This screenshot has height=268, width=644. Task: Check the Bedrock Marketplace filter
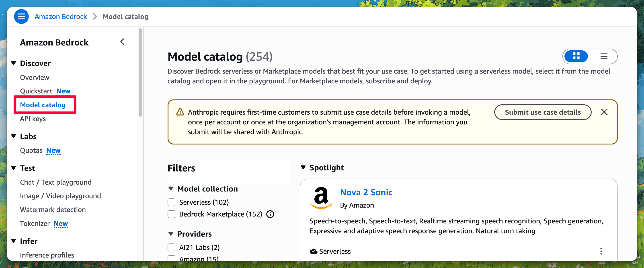(x=172, y=214)
